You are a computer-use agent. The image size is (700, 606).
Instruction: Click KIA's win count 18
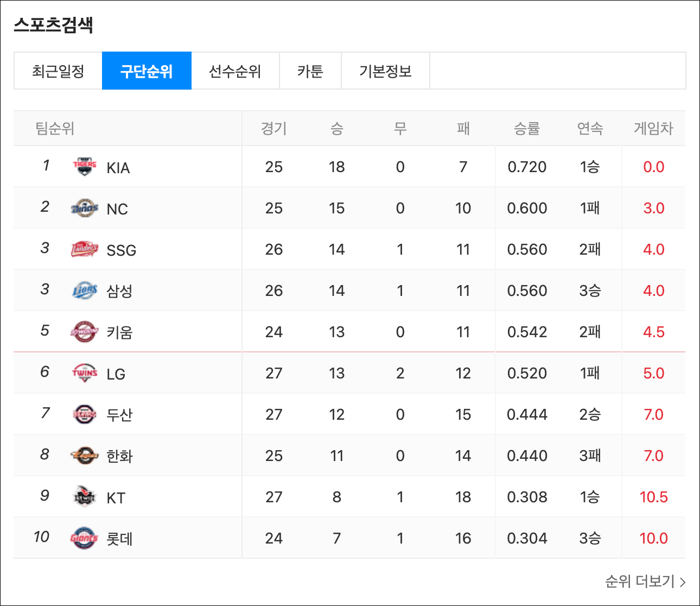coord(337,167)
